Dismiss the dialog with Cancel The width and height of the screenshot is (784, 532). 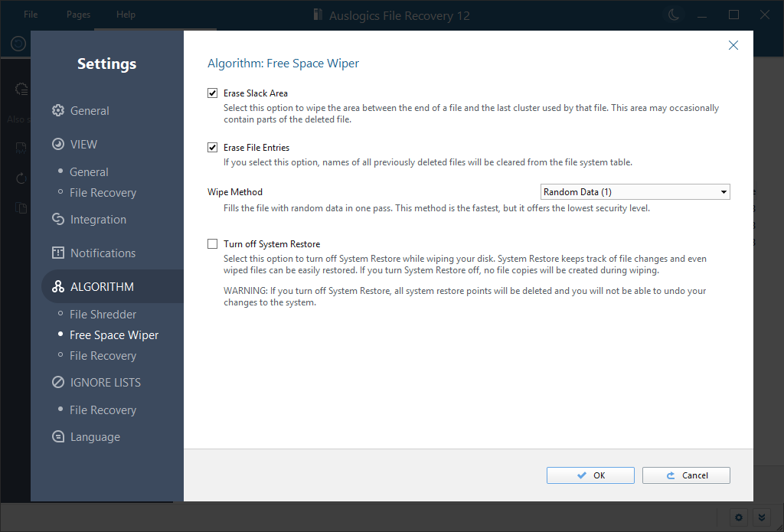686,475
